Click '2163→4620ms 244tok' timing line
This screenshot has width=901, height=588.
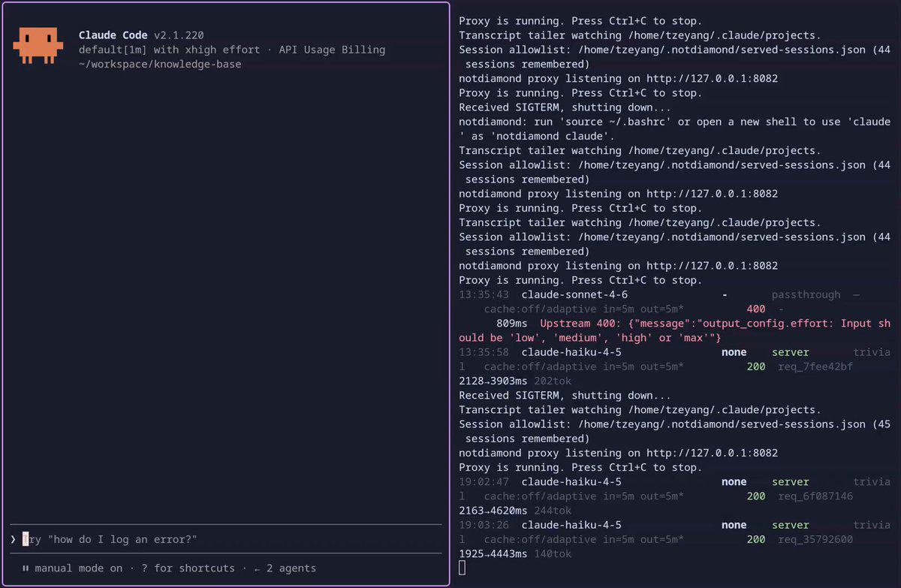[x=515, y=511]
